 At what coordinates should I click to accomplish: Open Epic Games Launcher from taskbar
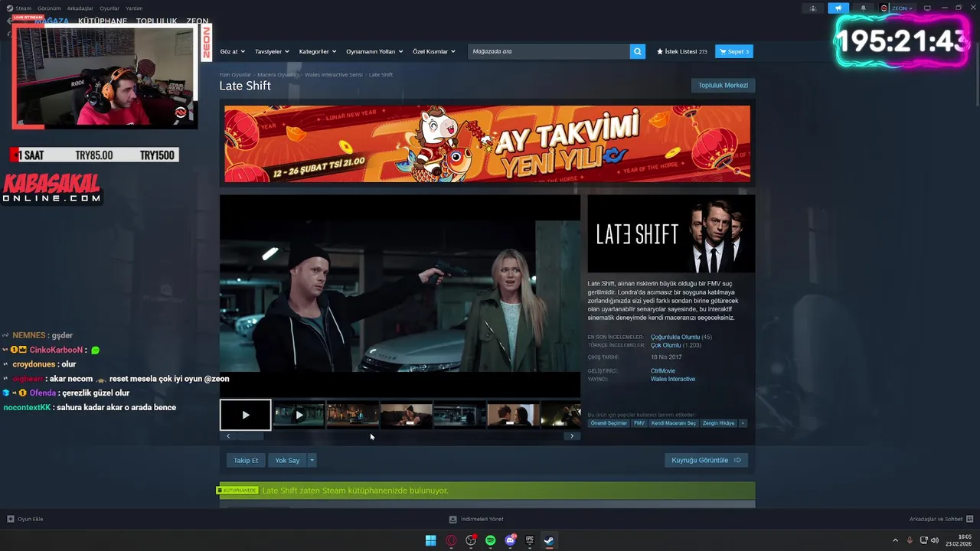click(x=530, y=540)
